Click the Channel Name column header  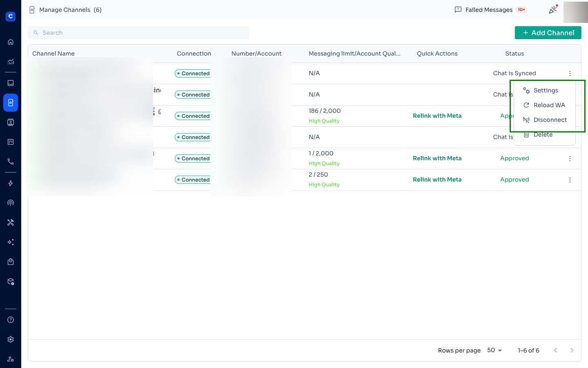click(x=53, y=54)
